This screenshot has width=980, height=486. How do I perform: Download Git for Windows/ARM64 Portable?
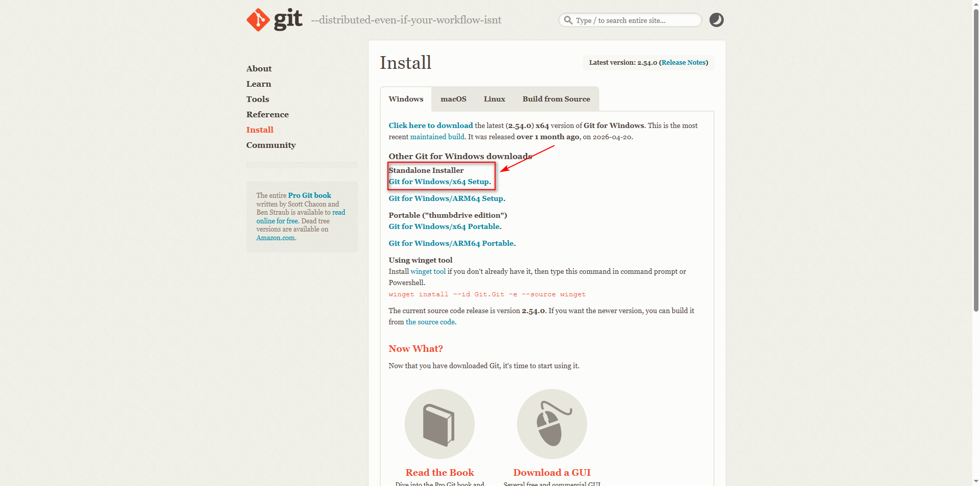click(451, 243)
